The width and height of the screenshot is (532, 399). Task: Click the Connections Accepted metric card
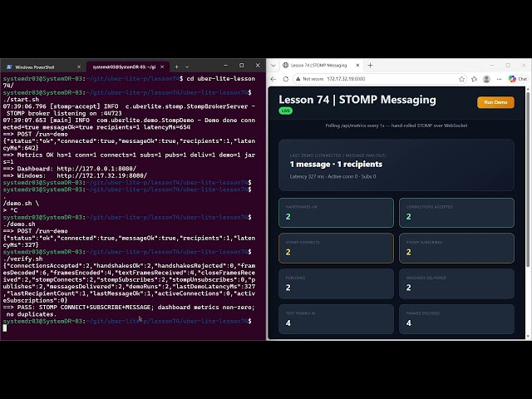point(456,213)
